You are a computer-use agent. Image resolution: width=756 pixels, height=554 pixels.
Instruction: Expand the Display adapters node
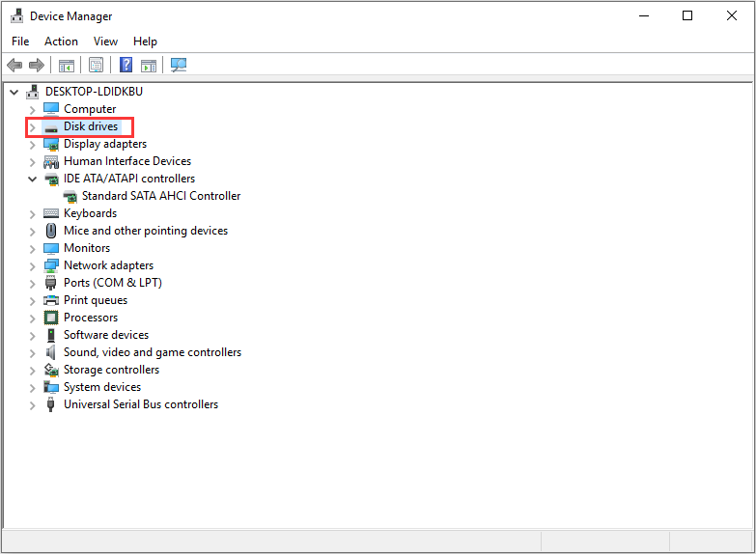tap(32, 145)
